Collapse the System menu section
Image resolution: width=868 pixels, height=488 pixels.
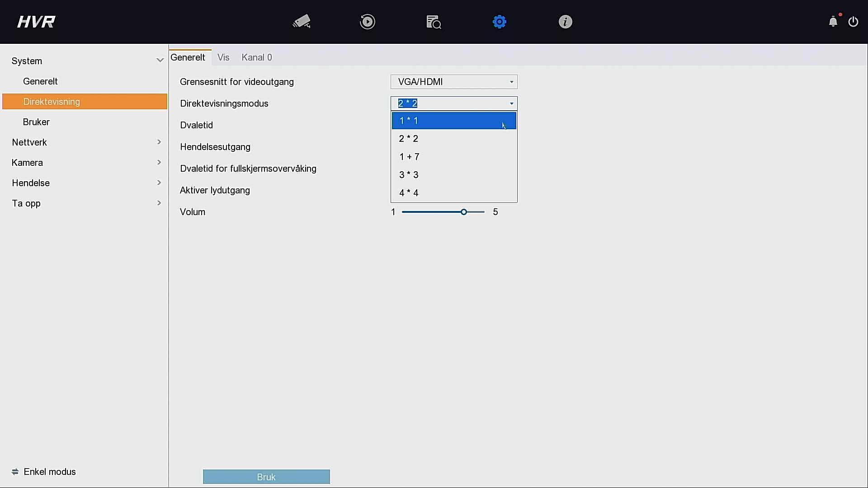click(160, 61)
